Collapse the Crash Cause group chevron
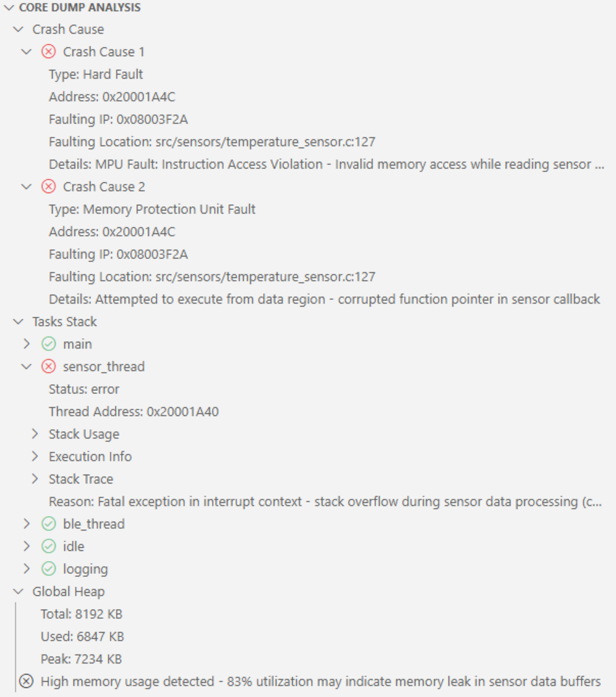 [18, 30]
